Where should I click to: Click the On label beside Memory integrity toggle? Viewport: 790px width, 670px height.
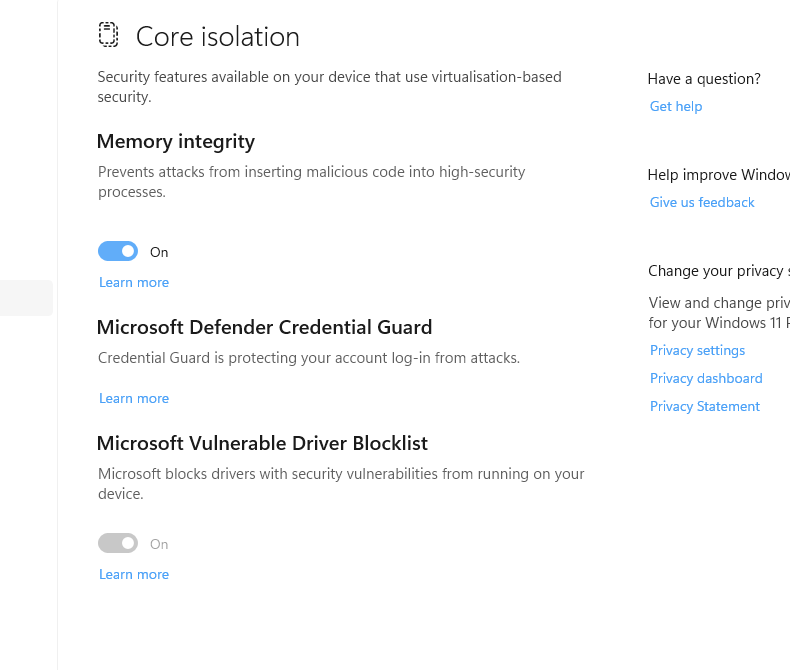(159, 252)
